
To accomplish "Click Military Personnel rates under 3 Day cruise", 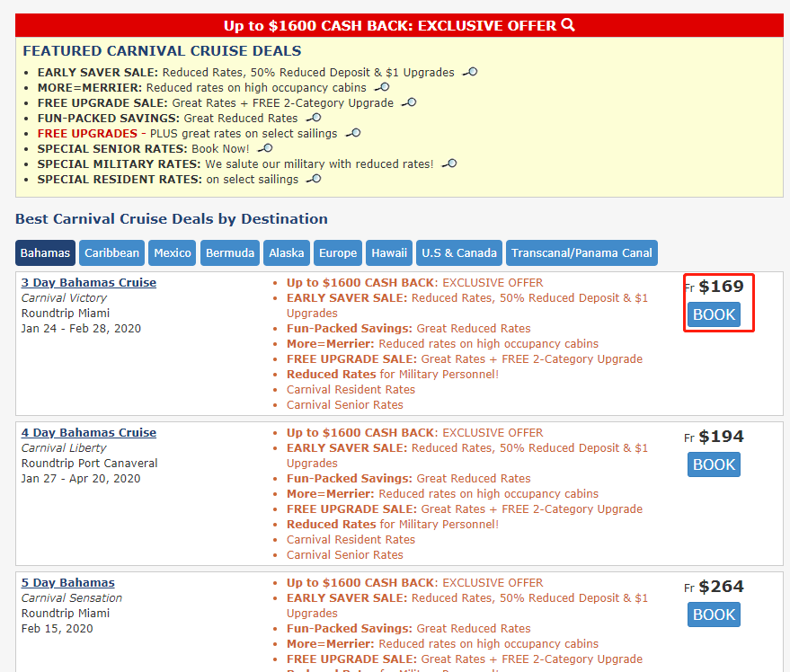I will [x=393, y=375].
